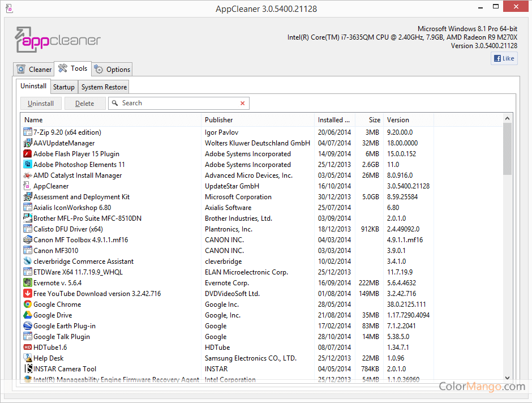The image size is (532, 403).
Task: Switch to the Options tab
Action: pos(112,70)
